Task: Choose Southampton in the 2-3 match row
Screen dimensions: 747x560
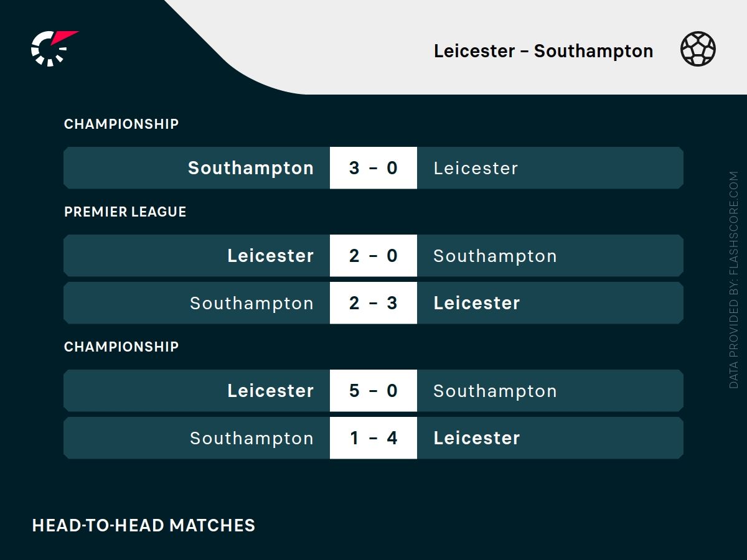Action: click(x=251, y=303)
